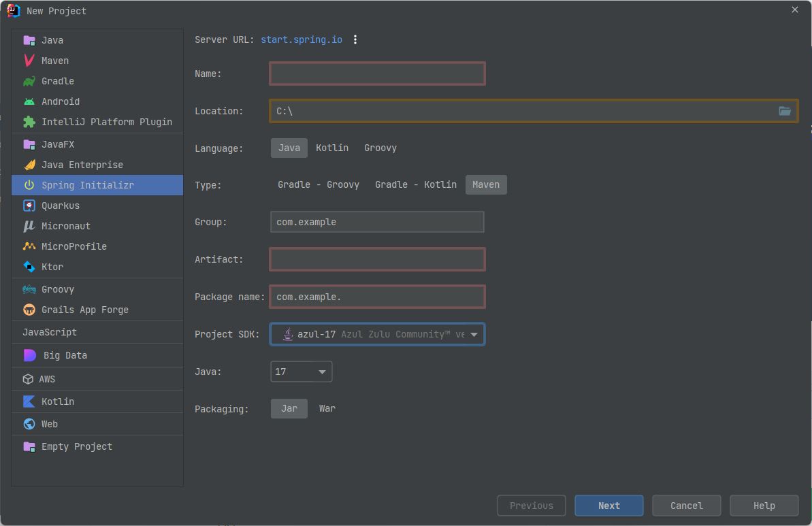
Task: Select JavaScript in the project type list
Action: 50,332
